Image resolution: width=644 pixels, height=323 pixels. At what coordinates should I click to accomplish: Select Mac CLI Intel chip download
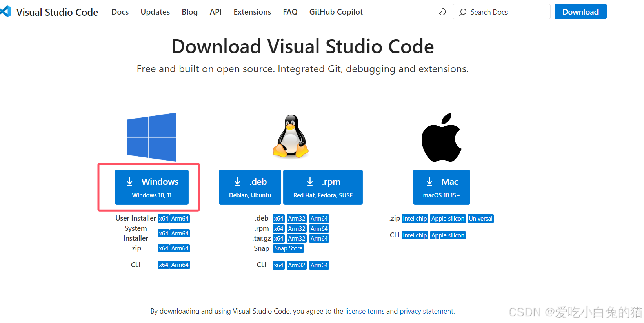point(415,235)
